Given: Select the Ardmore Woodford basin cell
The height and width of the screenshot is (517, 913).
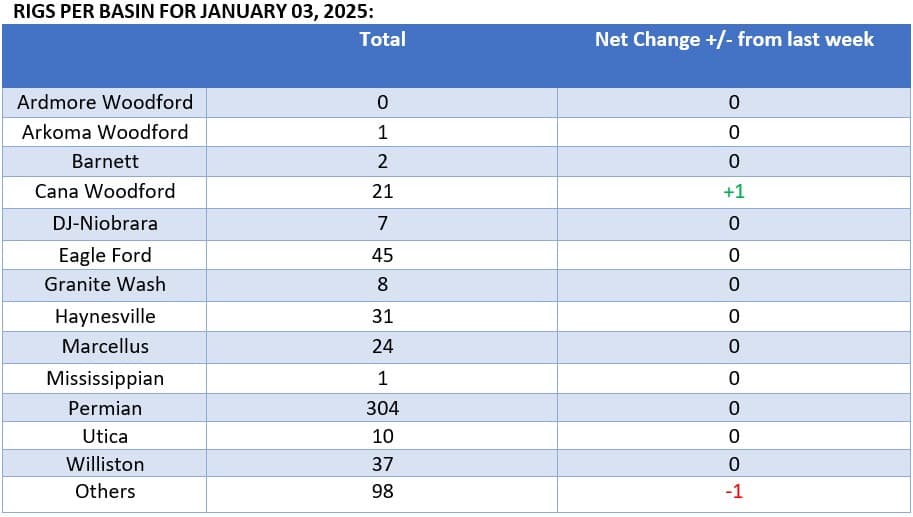Looking at the screenshot, I should (105, 102).
